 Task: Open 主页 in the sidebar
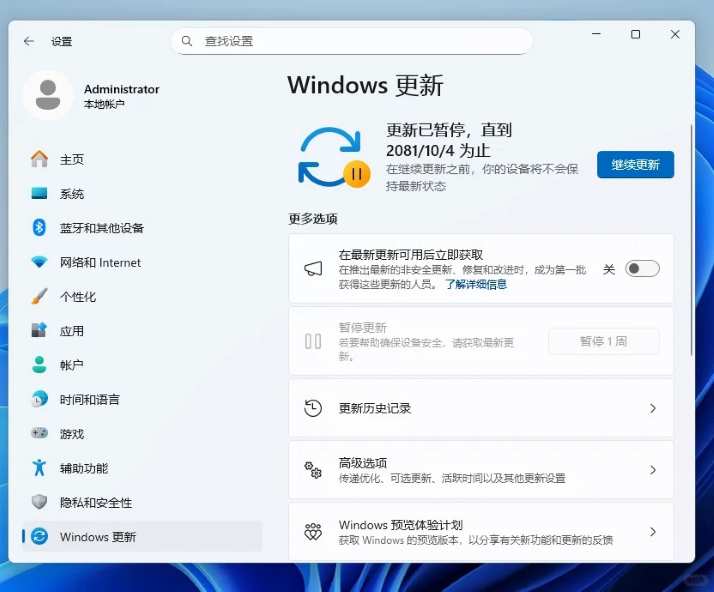tap(142, 159)
